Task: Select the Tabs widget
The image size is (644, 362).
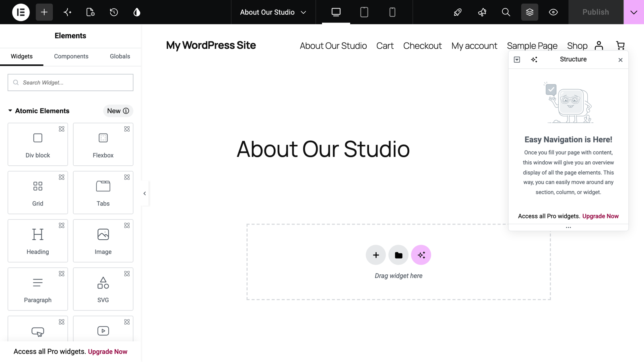Action: [103, 193]
